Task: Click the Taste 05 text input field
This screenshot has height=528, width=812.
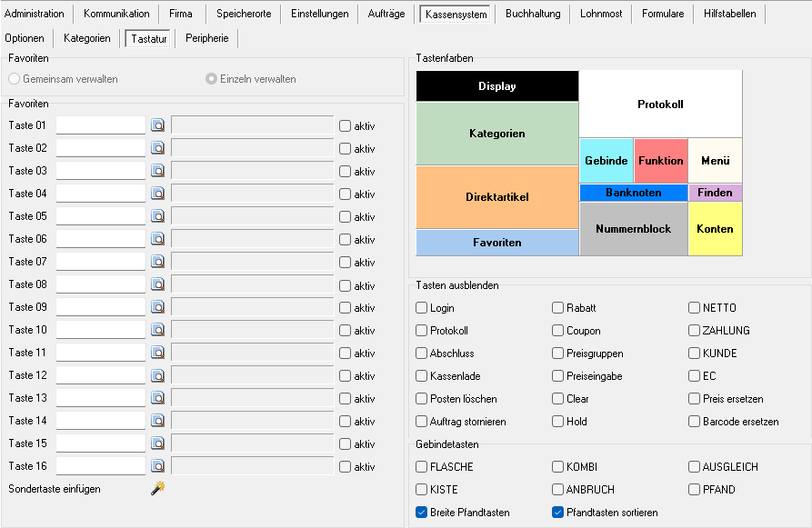Action: [101, 216]
